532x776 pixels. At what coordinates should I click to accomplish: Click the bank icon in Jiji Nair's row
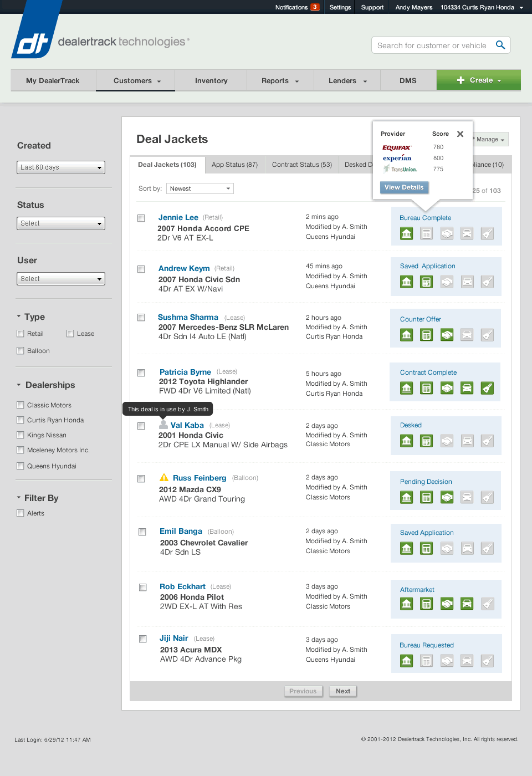pos(407,661)
